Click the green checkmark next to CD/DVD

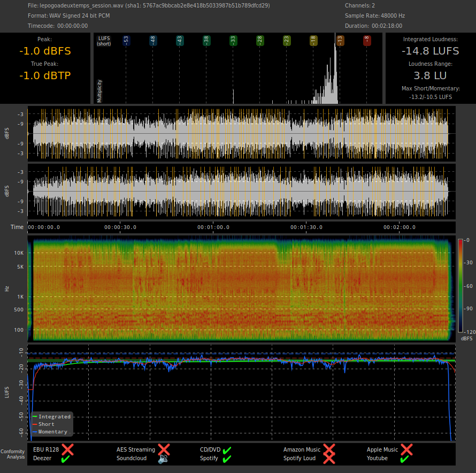point(227,449)
